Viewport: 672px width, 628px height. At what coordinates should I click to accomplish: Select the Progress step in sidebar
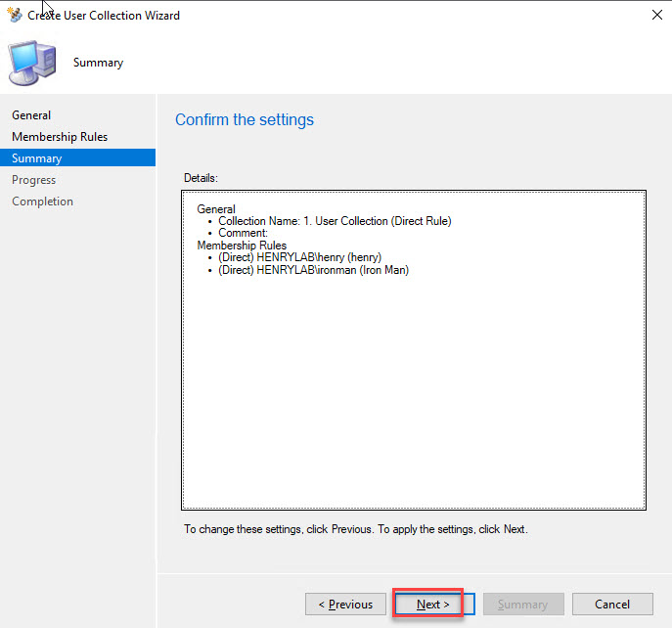click(33, 180)
